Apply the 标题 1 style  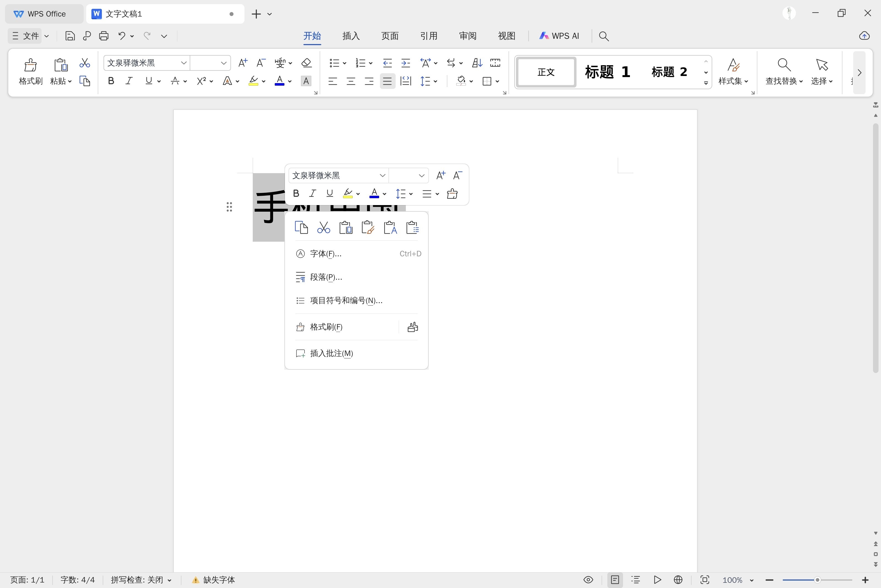[x=607, y=72]
